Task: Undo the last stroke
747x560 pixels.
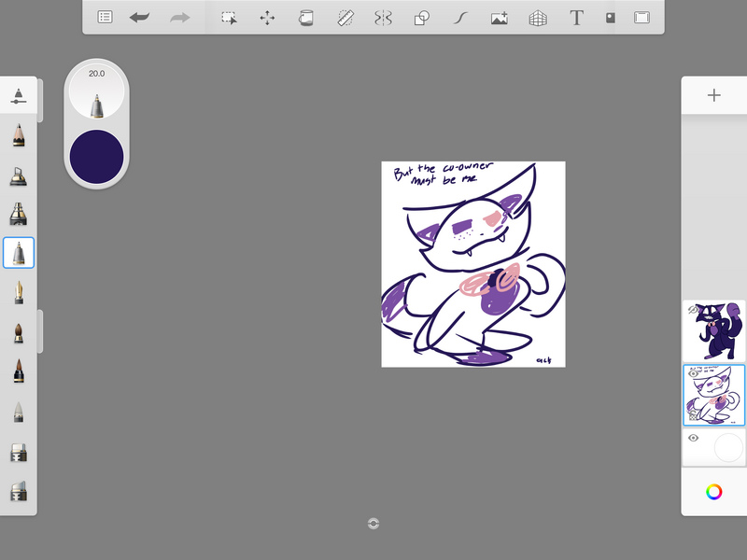Action: [x=140, y=17]
